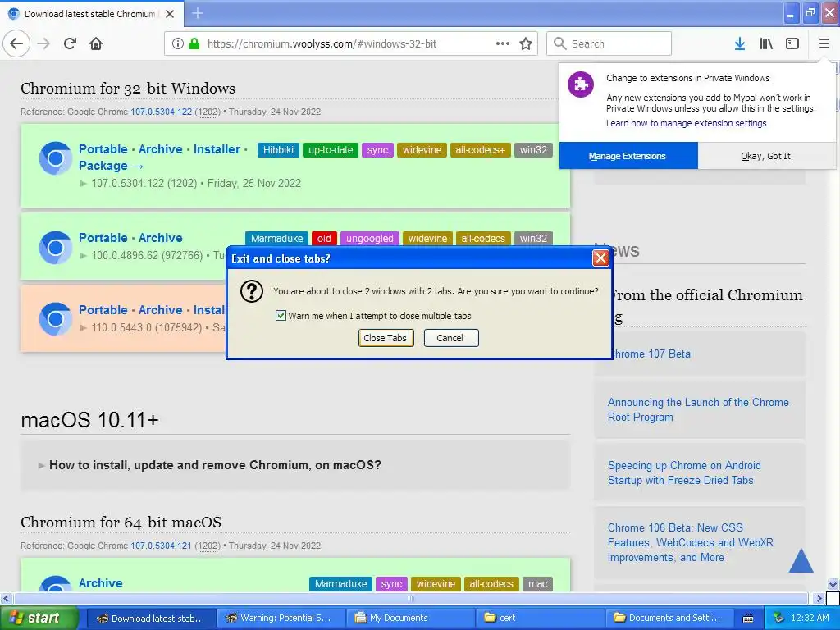
Task: Open Speeding up Chrome on Android article
Action: 684,472
